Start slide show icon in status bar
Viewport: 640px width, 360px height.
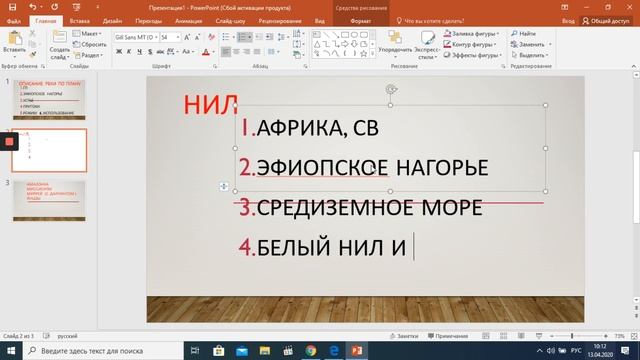[539, 336]
